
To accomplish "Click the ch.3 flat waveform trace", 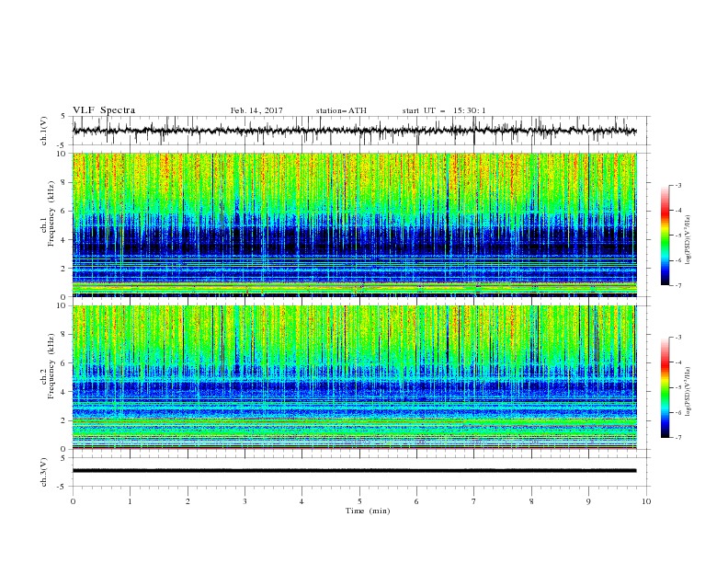I will pyautogui.click(x=355, y=471).
